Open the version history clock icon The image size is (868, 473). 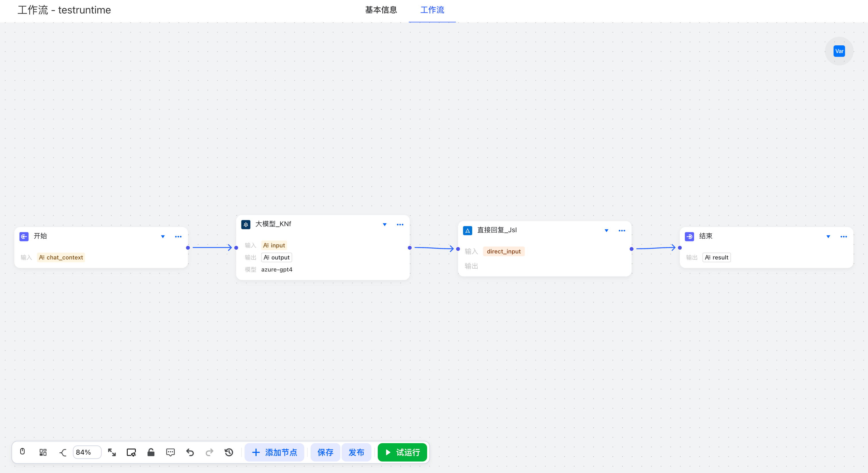pos(229,452)
